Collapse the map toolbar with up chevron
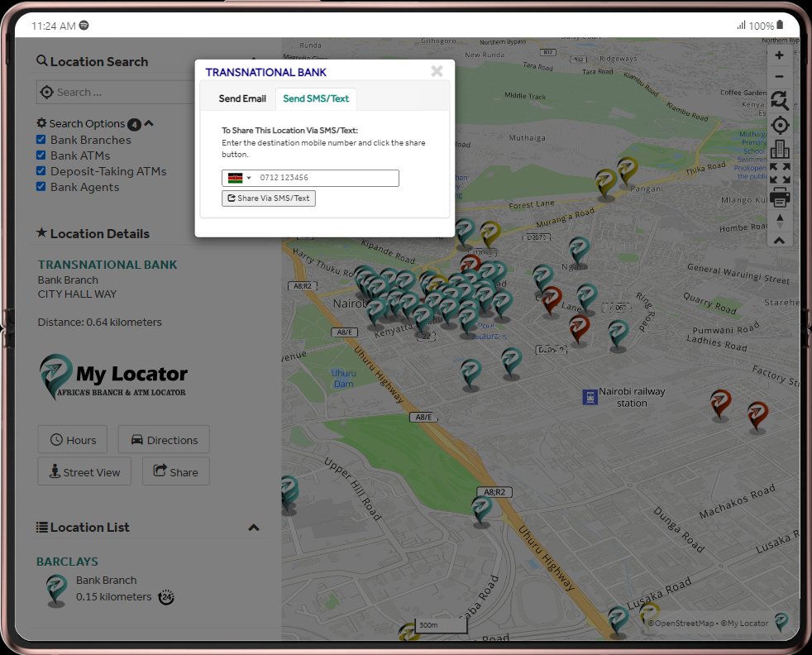The image size is (812, 655). (780, 241)
